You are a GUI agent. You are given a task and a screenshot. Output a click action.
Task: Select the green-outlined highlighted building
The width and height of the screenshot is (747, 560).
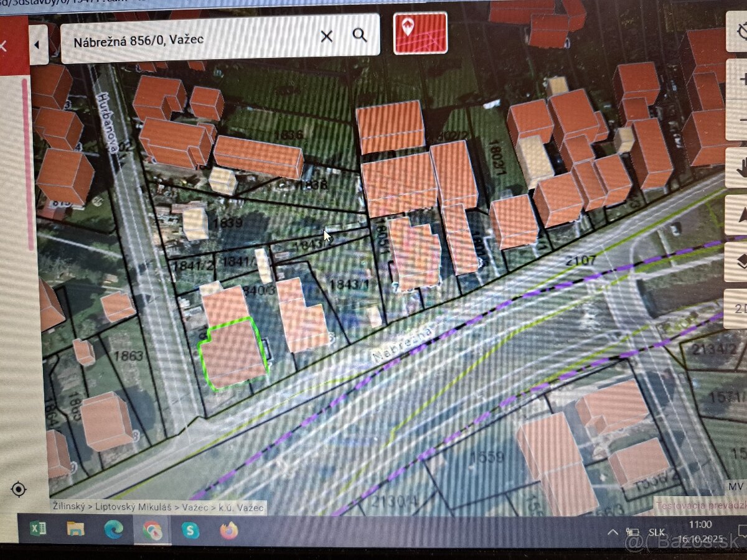[233, 355]
